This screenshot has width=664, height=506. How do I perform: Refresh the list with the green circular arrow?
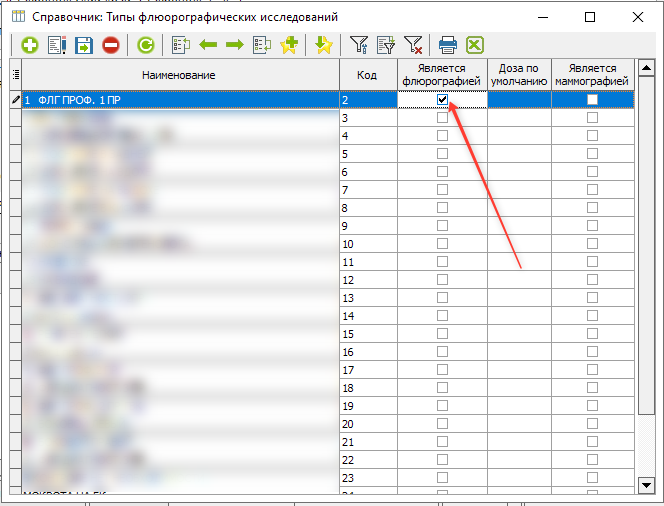click(x=146, y=45)
